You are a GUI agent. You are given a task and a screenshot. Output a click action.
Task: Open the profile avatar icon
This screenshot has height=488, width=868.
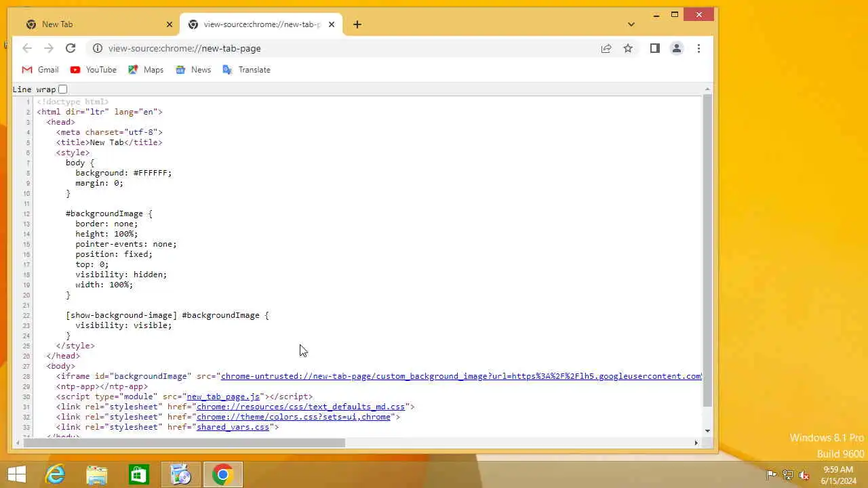(676, 48)
